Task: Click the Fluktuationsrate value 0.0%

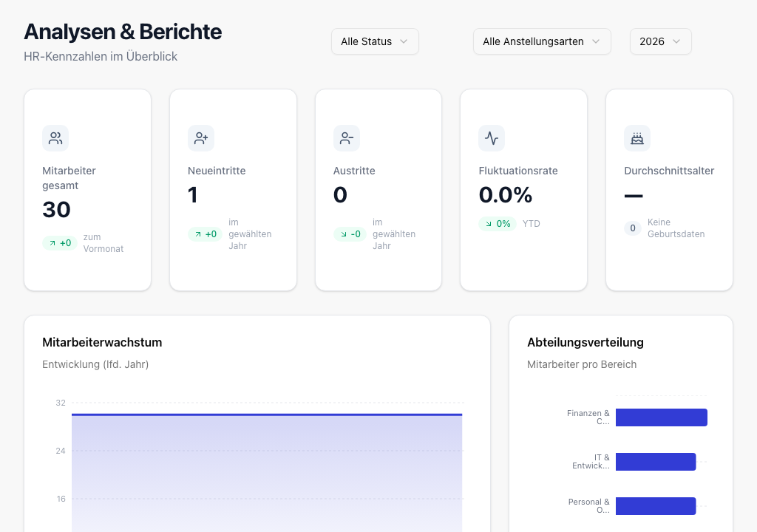Action: pyautogui.click(x=506, y=195)
